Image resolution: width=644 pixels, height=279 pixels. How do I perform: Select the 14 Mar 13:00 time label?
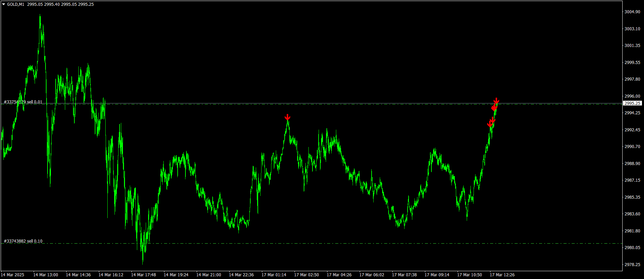pos(46,275)
